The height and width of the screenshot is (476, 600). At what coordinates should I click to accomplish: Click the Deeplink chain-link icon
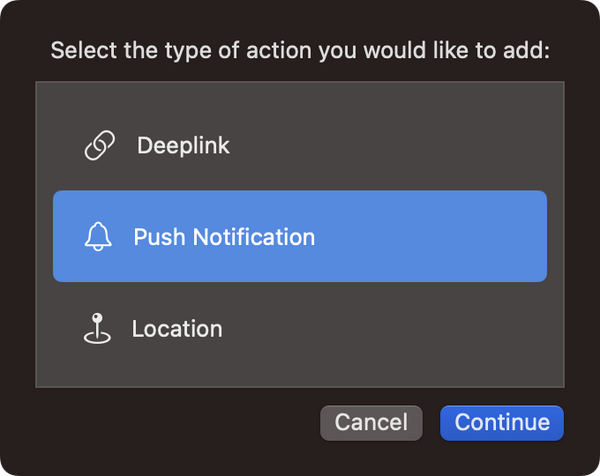click(x=99, y=146)
